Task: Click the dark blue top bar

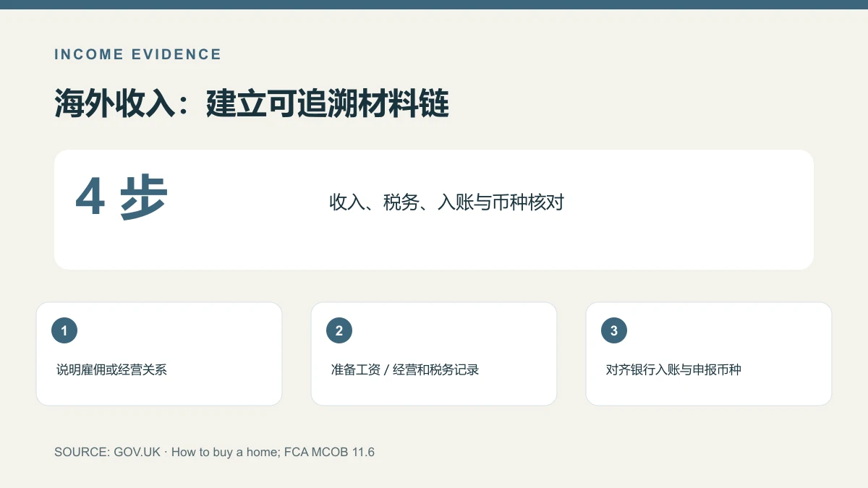Action: point(434,4)
